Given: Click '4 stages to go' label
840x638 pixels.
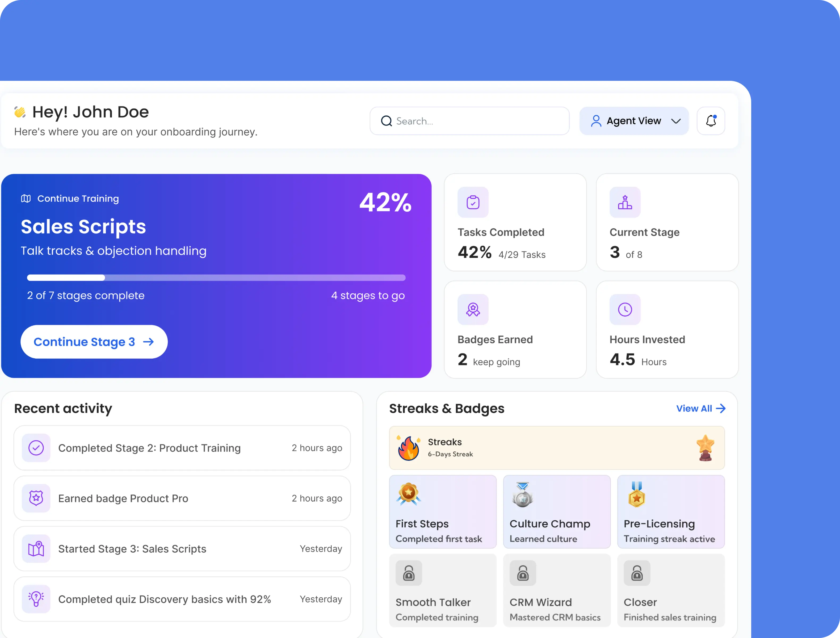Looking at the screenshot, I should (x=368, y=295).
